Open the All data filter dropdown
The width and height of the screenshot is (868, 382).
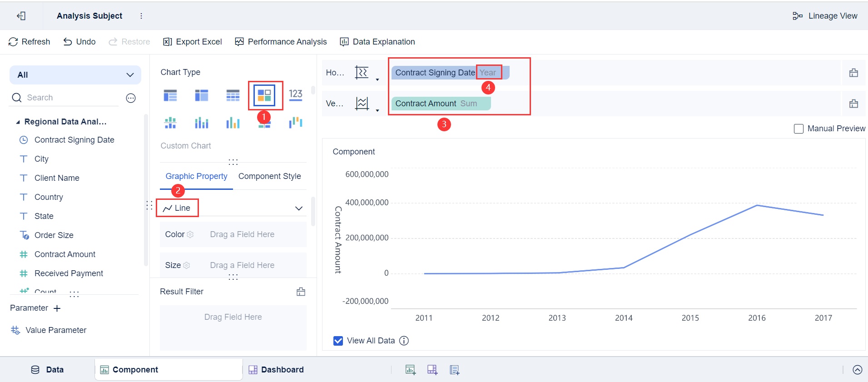[75, 75]
